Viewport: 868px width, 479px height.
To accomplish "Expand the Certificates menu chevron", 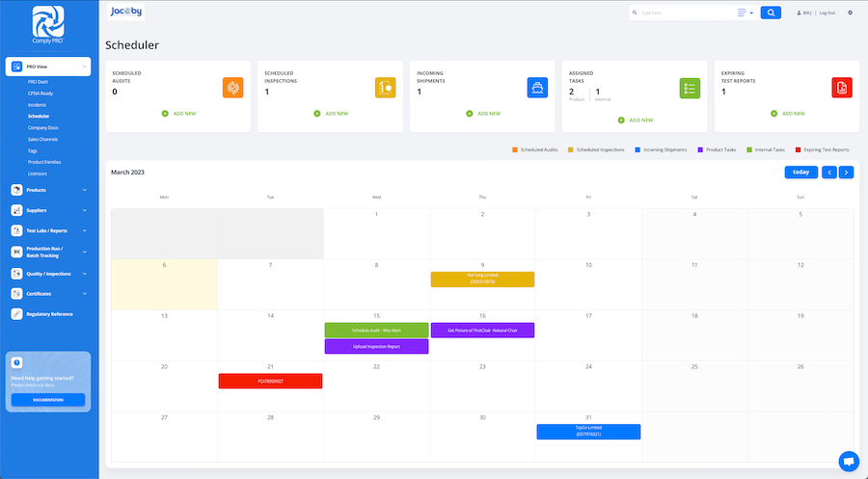I will point(85,294).
